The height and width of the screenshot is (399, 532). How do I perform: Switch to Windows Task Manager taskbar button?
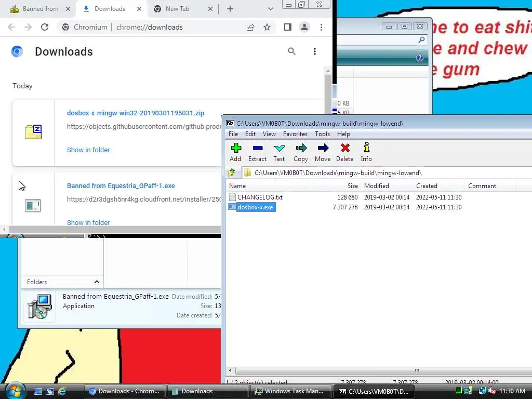(x=290, y=391)
